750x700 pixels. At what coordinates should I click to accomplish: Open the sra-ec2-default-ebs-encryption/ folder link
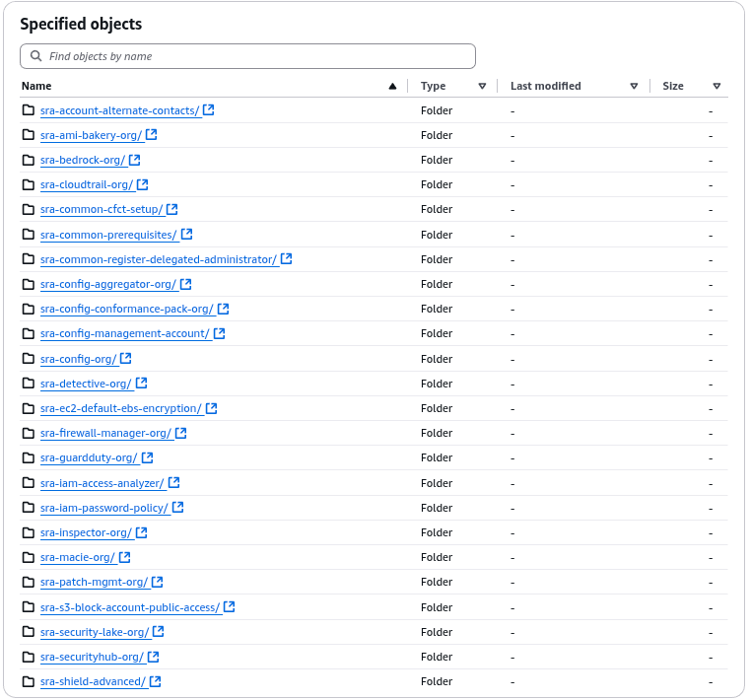pyautogui.click(x=121, y=408)
